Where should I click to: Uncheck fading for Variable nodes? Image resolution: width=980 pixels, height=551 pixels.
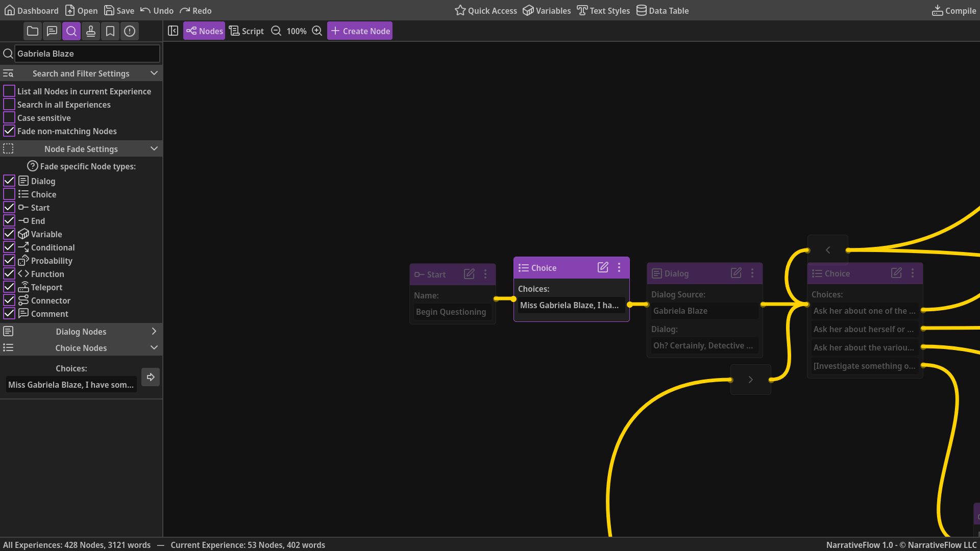tap(9, 234)
